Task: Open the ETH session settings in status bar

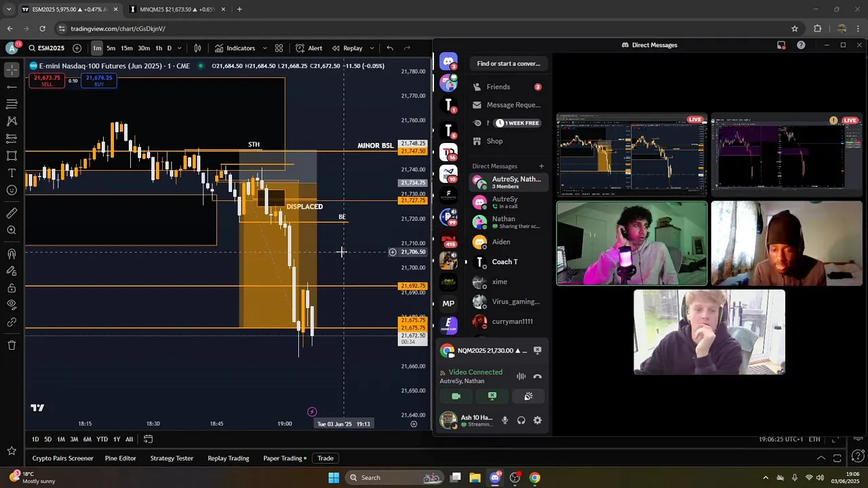Action: click(x=814, y=439)
